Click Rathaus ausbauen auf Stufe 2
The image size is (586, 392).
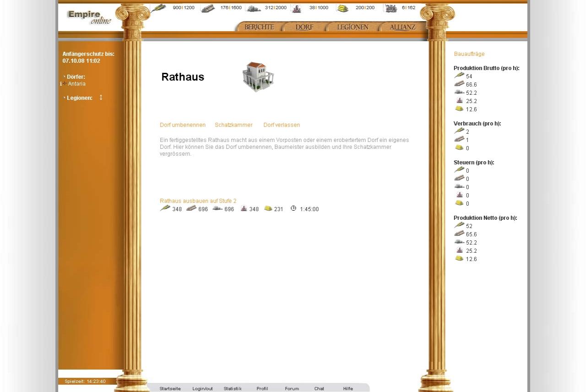pyautogui.click(x=198, y=201)
